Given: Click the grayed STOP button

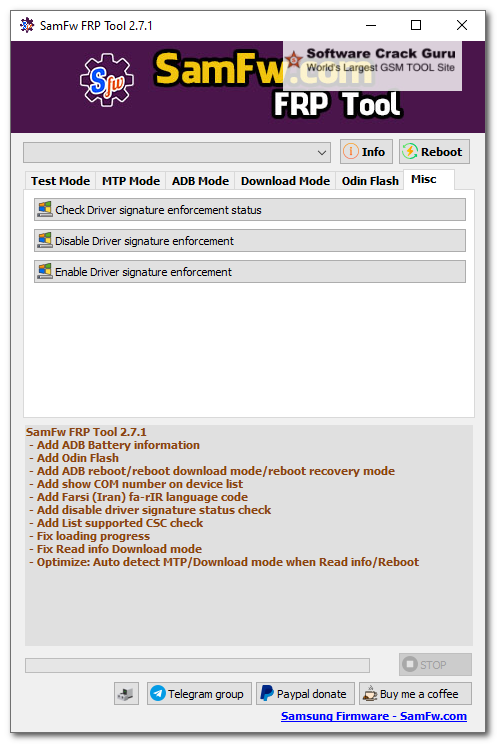Looking at the screenshot, I should [435, 664].
